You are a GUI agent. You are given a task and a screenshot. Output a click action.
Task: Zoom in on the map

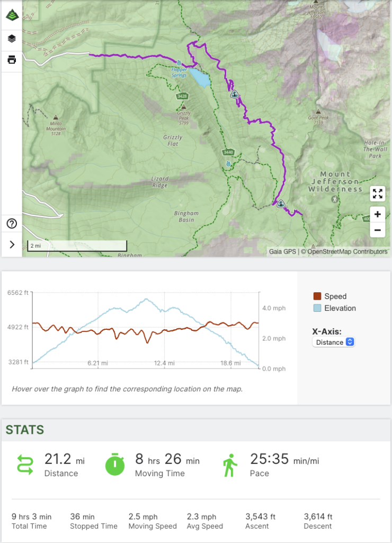pos(377,214)
